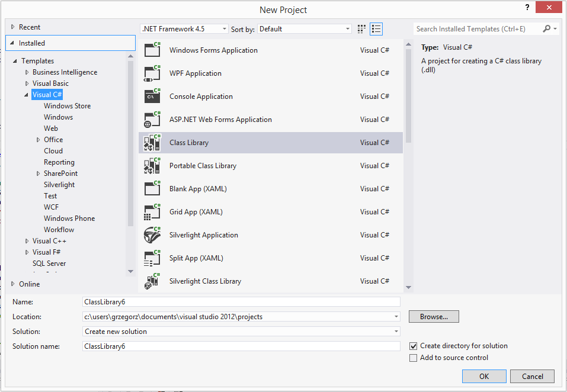Click the search magnifier icon
Screen dimensions: 567x392
point(546,28)
